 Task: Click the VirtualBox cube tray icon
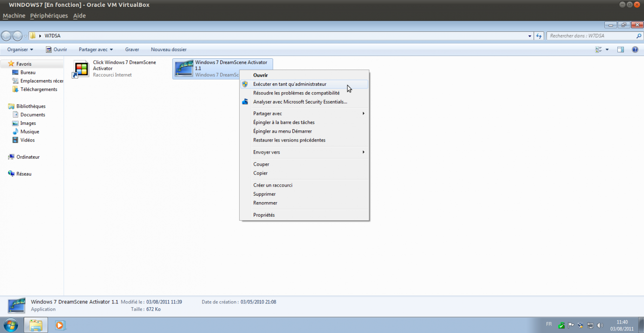point(580,325)
